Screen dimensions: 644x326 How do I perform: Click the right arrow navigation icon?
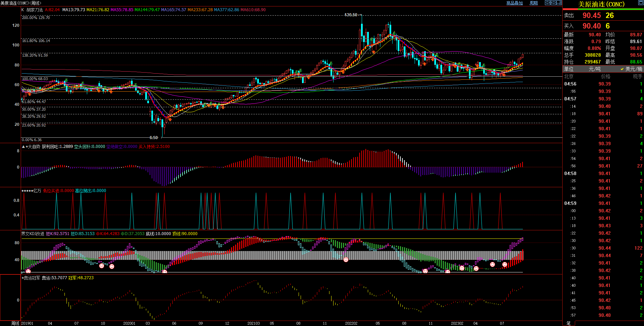(x=553, y=3)
